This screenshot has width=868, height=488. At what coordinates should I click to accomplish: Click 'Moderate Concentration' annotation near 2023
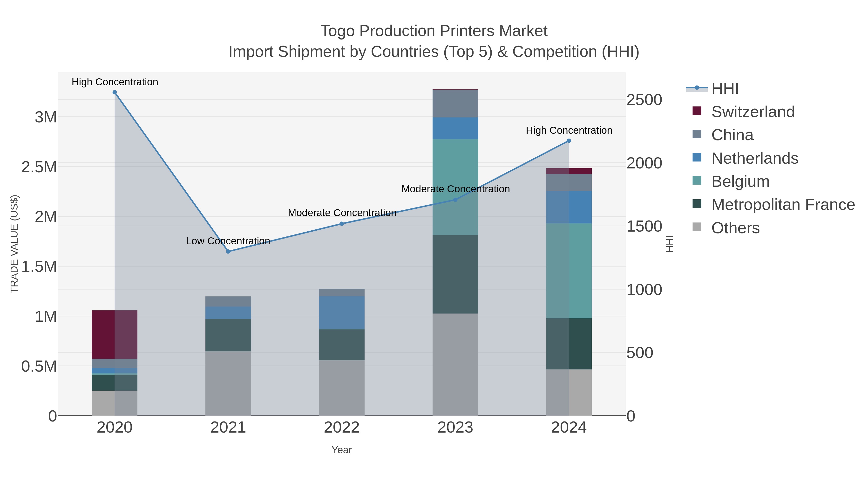[x=455, y=189]
